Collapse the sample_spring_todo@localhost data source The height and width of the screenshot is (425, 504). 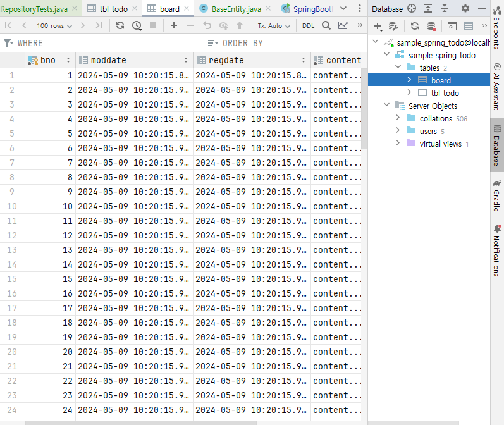click(375, 42)
